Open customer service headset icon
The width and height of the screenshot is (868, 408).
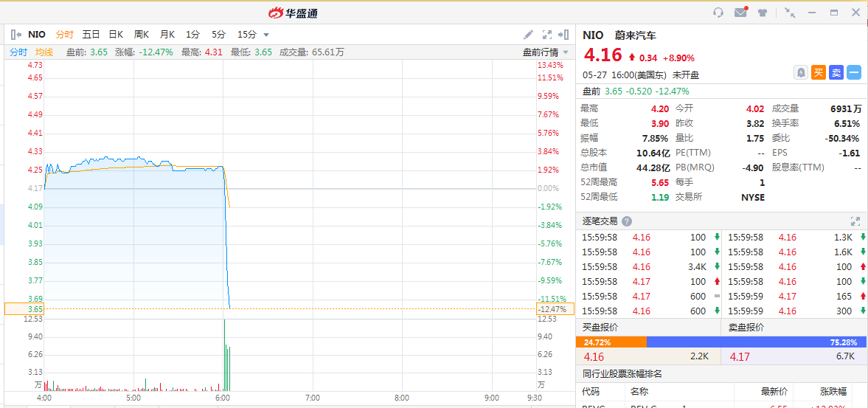tap(718, 13)
